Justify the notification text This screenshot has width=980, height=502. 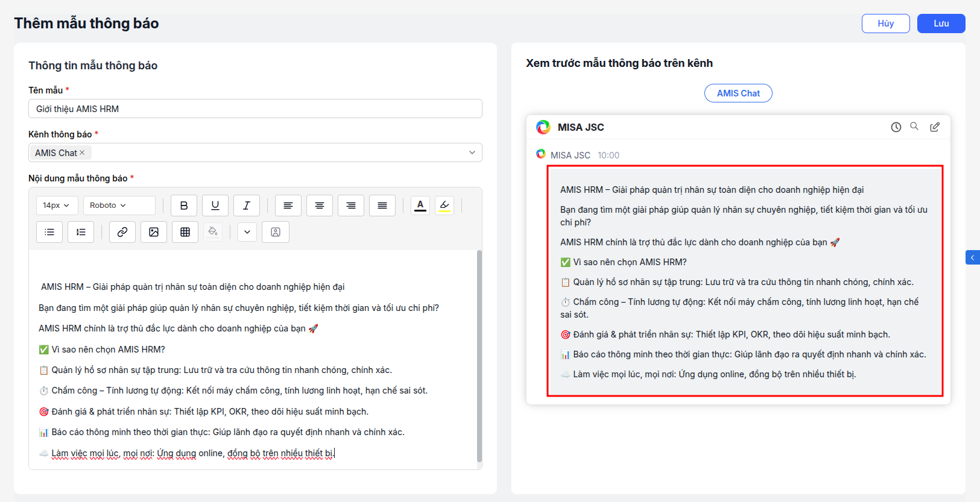(382, 206)
